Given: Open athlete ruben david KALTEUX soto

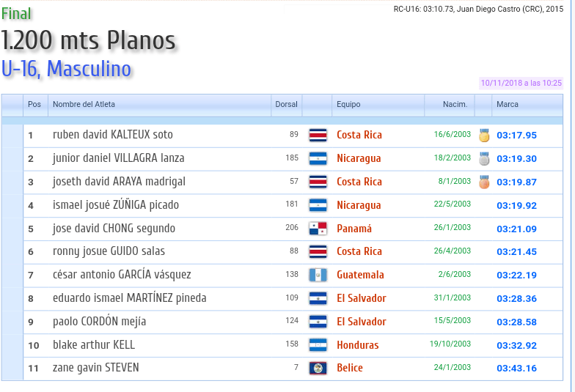Looking at the screenshot, I should tap(113, 135).
